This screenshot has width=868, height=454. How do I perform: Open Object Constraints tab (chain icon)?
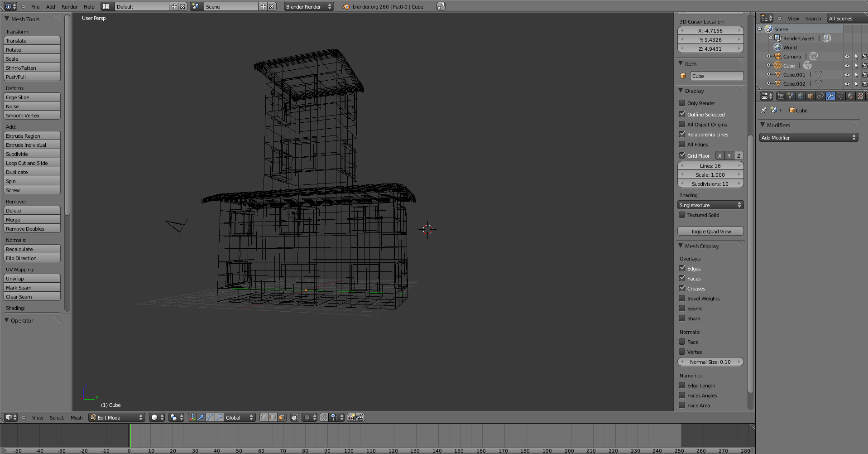(x=820, y=96)
